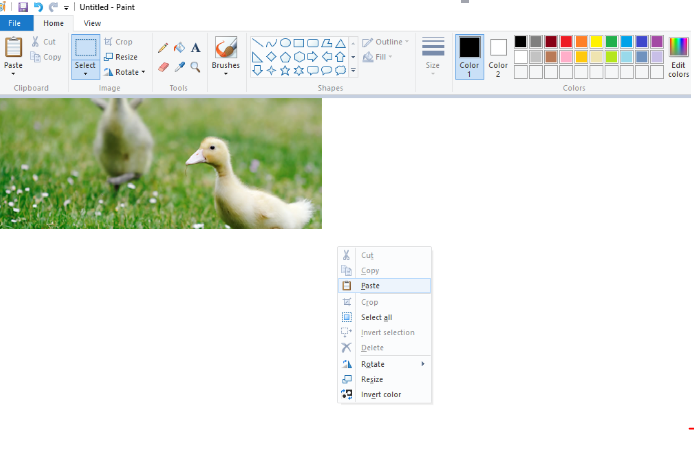Select the Pencil tool
This screenshot has width=694, height=458.
tap(163, 47)
